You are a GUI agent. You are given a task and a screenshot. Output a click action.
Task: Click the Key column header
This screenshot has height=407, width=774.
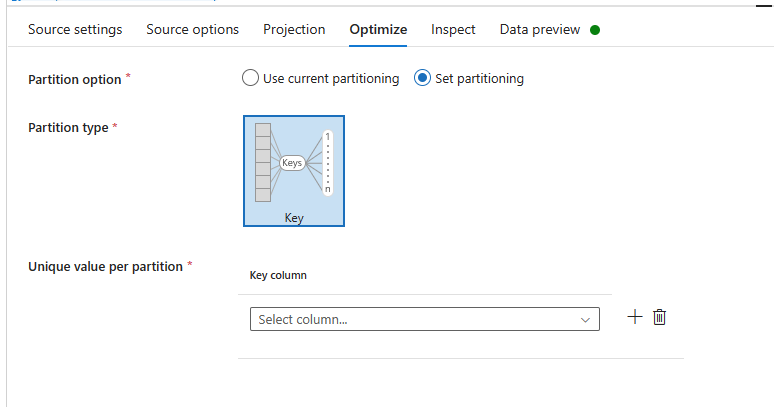coord(278,275)
